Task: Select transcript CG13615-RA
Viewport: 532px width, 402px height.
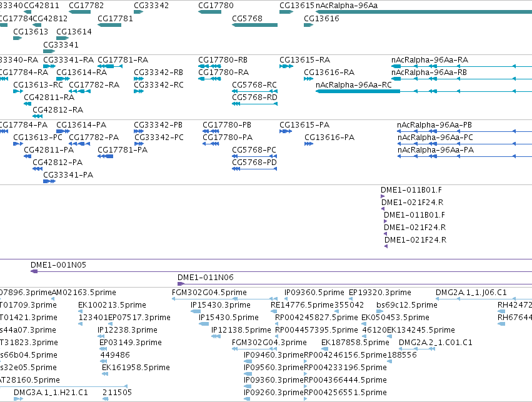Action: click(x=304, y=60)
